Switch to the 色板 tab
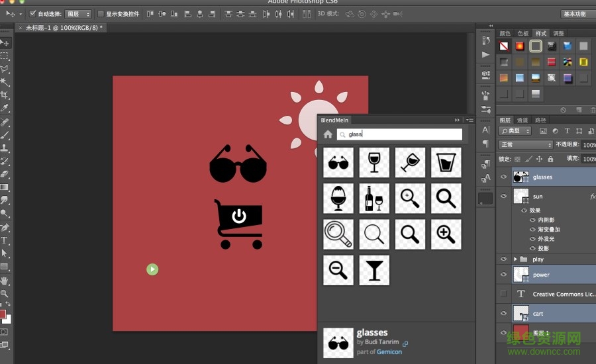 click(x=523, y=33)
